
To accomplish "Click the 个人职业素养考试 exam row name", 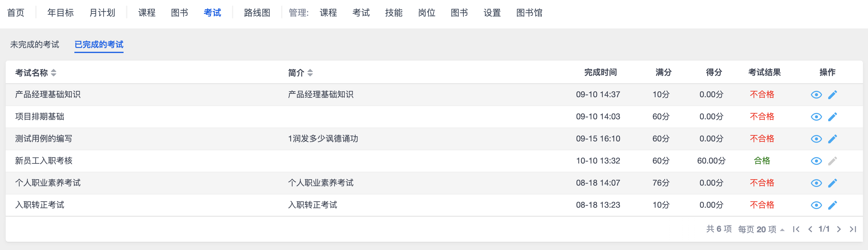I will [48, 183].
